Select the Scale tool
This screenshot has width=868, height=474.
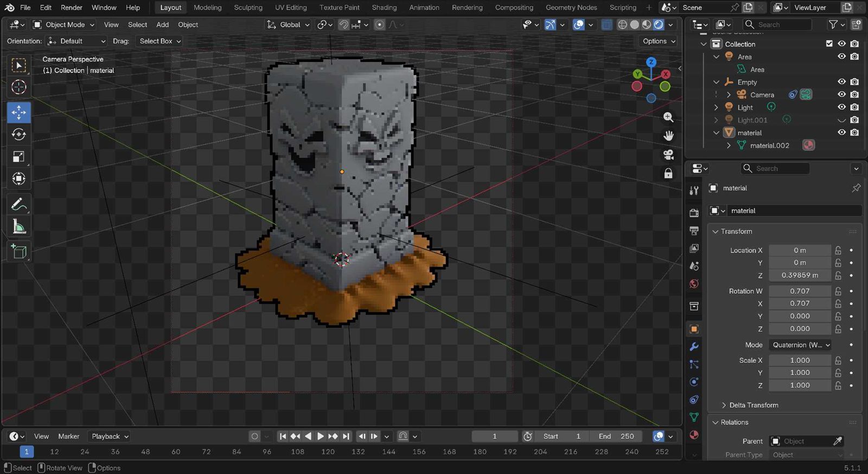coord(19,157)
